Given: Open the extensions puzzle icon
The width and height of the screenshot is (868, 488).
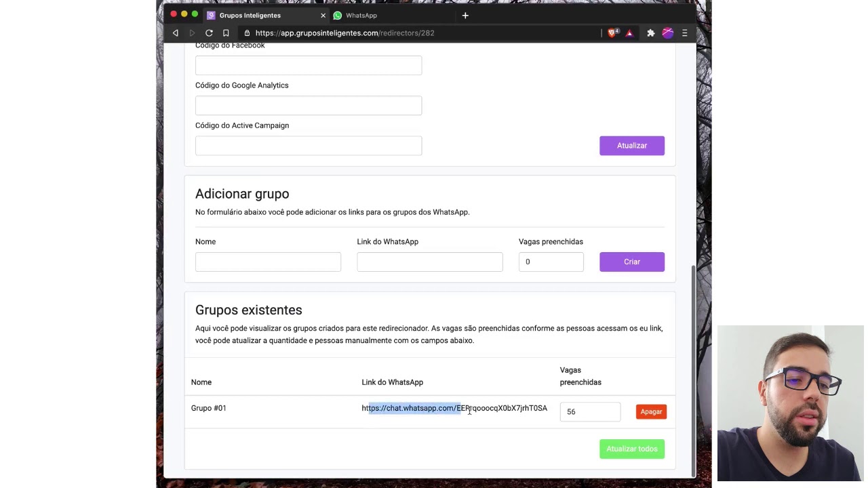Looking at the screenshot, I should tap(651, 33).
